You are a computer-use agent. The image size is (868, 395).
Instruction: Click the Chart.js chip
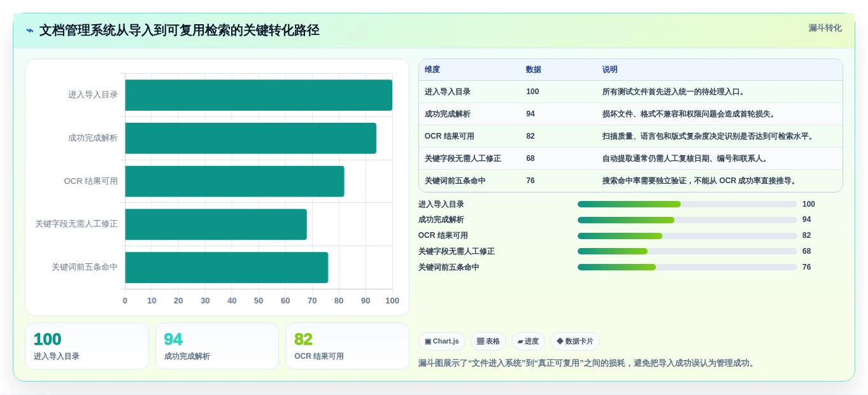[442, 342]
